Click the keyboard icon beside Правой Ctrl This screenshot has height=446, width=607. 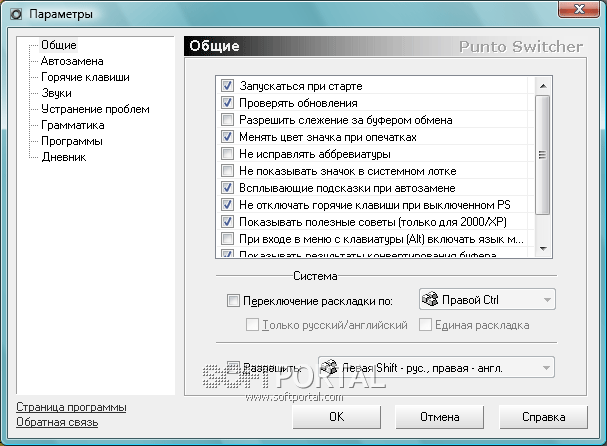point(430,299)
